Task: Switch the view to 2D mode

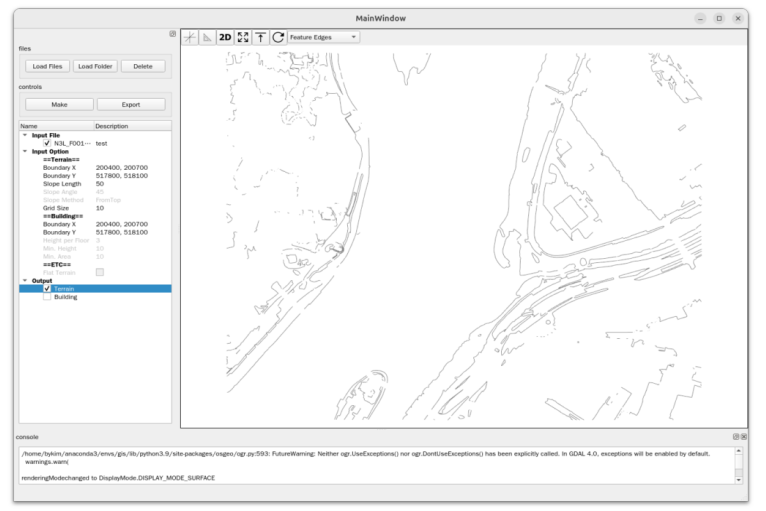Action: 225,37
